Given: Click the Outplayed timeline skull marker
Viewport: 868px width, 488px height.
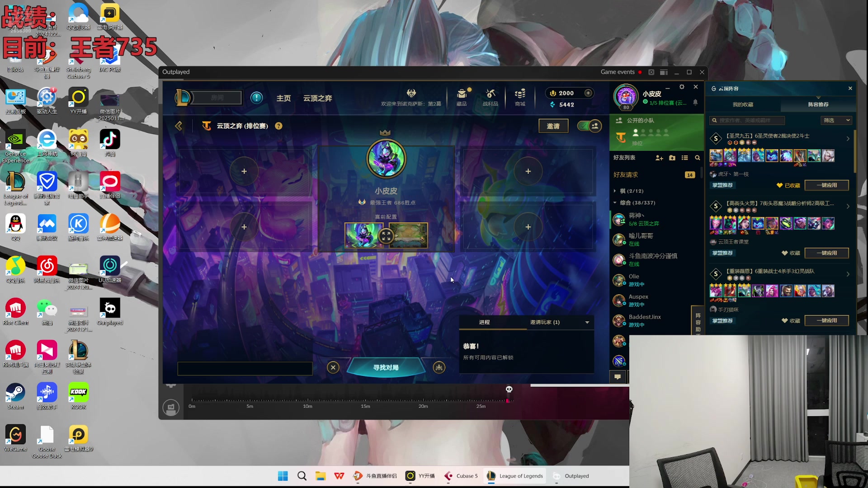Looking at the screenshot, I should 509,389.
